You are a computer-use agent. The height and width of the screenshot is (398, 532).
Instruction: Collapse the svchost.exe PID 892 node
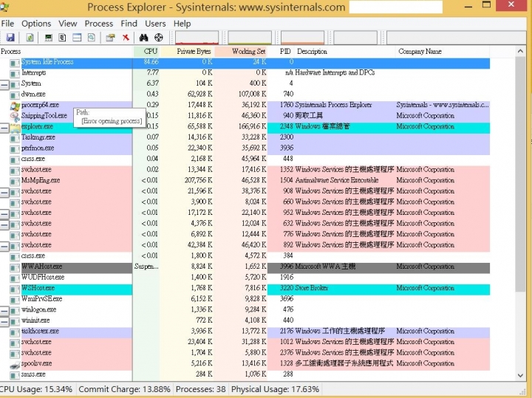click(4, 247)
